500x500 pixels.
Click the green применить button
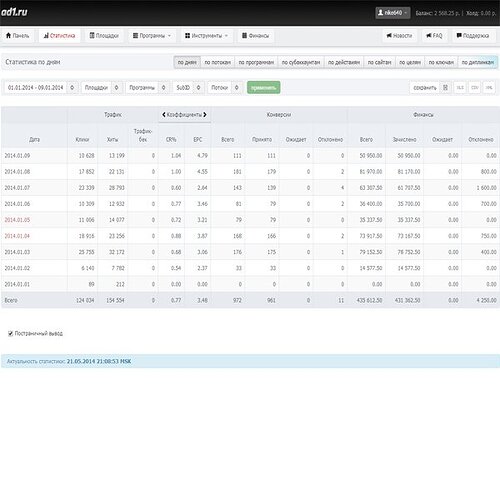point(264,88)
